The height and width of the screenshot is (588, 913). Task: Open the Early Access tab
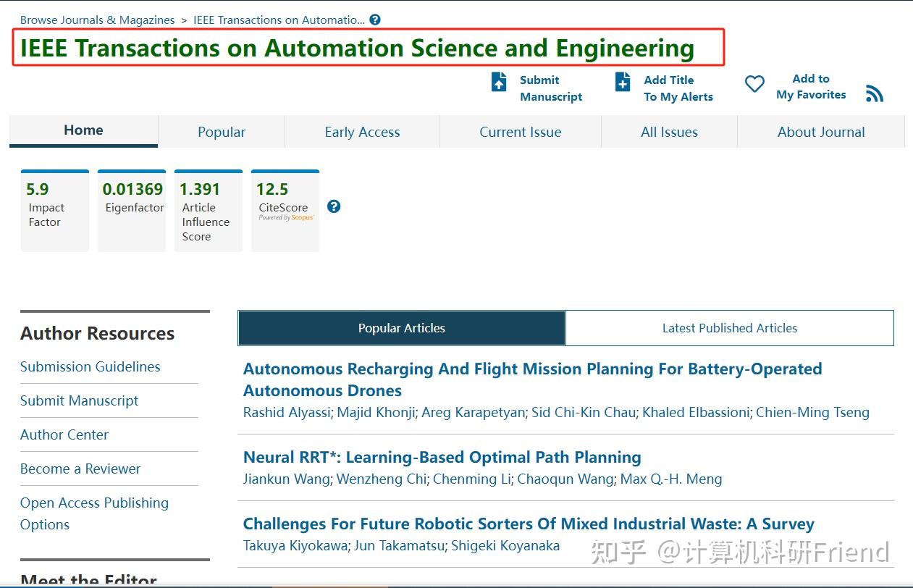[x=362, y=132]
